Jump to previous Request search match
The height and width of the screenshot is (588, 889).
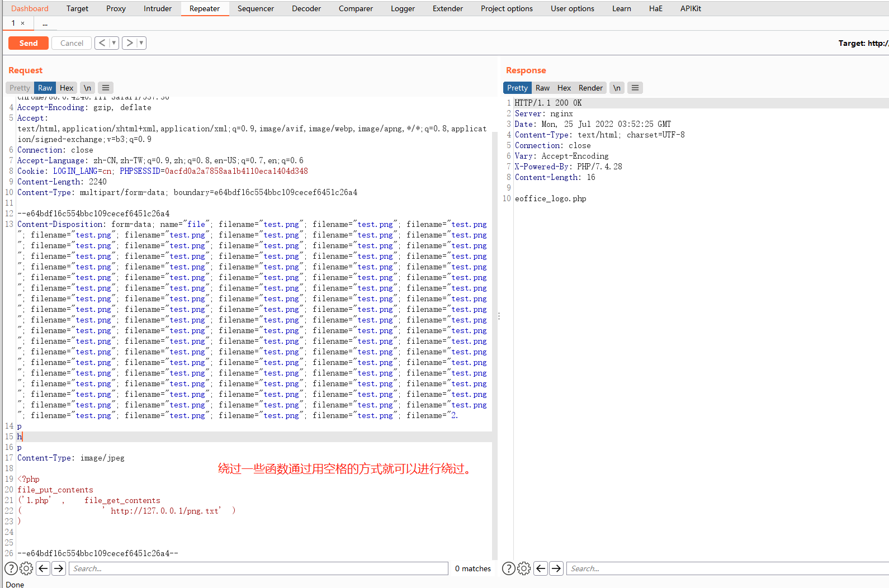point(43,568)
